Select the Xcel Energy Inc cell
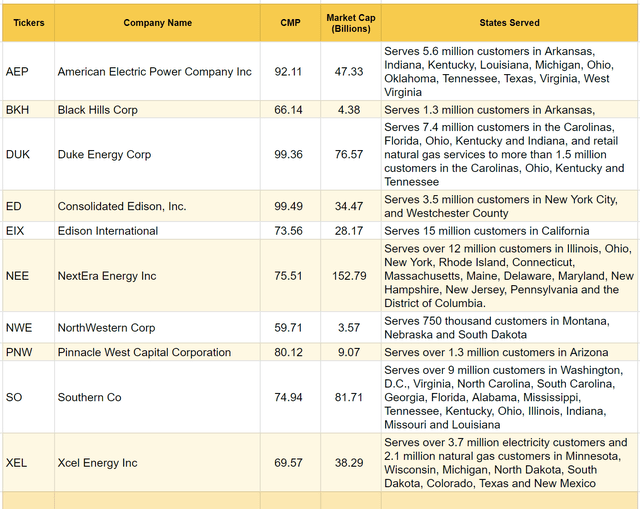 point(157,462)
